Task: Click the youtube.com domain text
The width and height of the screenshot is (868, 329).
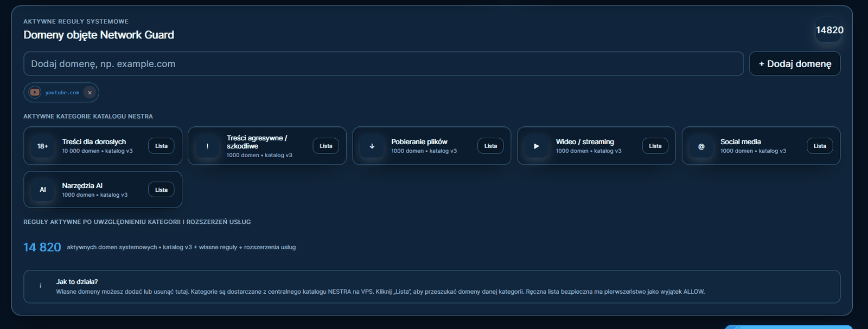Action: coord(62,93)
